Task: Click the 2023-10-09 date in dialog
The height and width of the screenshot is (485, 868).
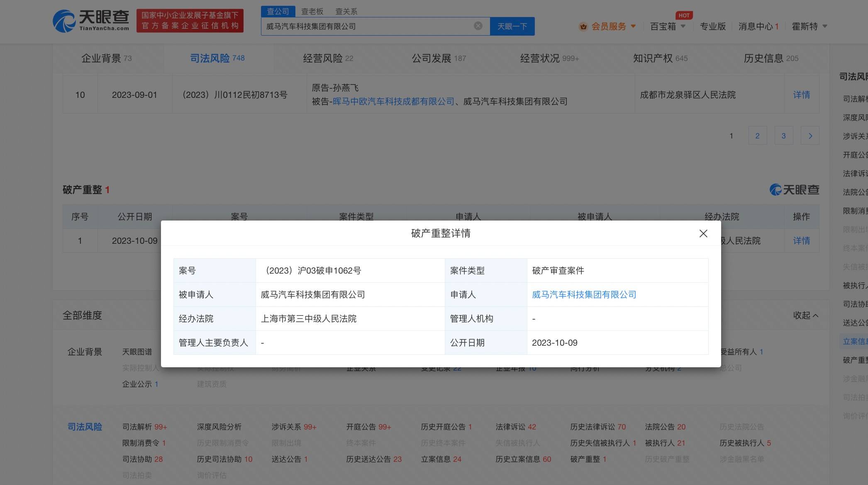Action: pyautogui.click(x=555, y=343)
